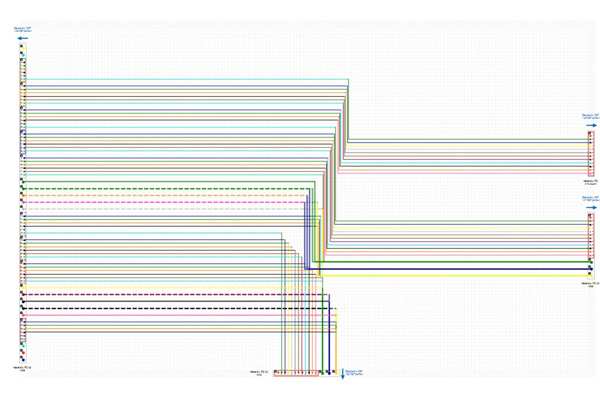Click the label below the left connector
The width and height of the screenshot is (600, 400).
click(x=22, y=369)
